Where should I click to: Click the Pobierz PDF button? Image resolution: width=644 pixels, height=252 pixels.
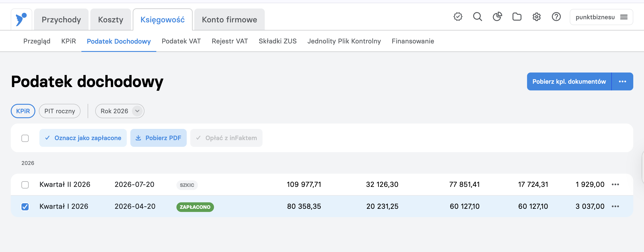pos(158,138)
